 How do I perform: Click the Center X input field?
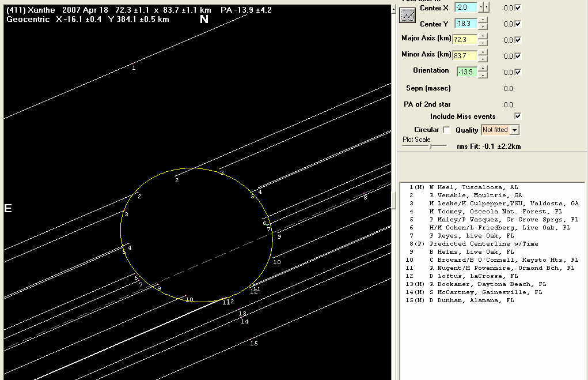466,7
